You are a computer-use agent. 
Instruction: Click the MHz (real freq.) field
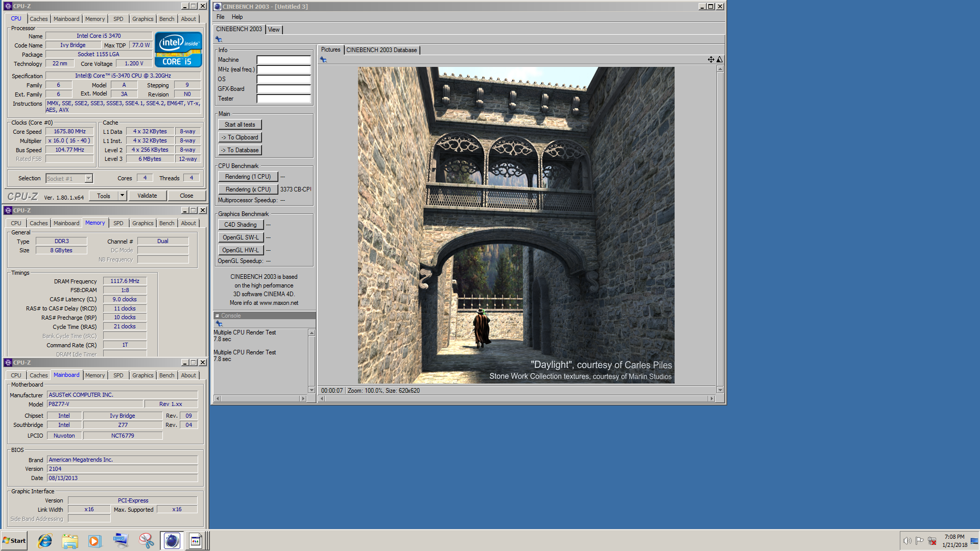pyautogui.click(x=283, y=69)
